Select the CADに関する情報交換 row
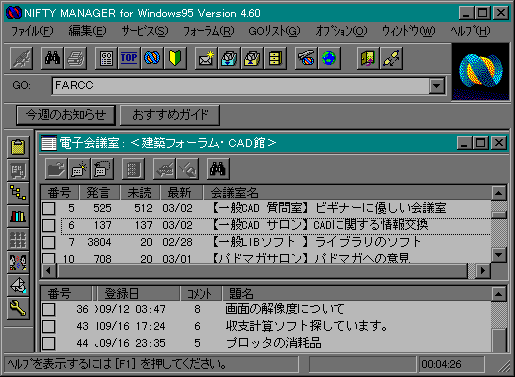515x377 pixels. tap(266, 226)
